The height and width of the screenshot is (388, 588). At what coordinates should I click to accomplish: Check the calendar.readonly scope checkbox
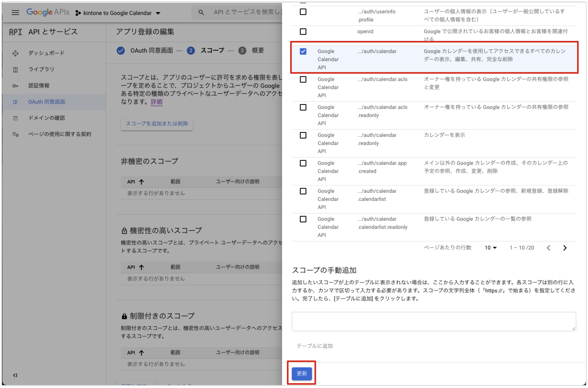click(303, 135)
